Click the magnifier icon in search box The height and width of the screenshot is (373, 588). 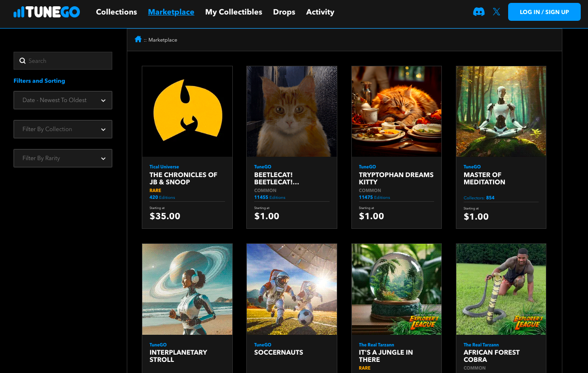click(x=22, y=60)
